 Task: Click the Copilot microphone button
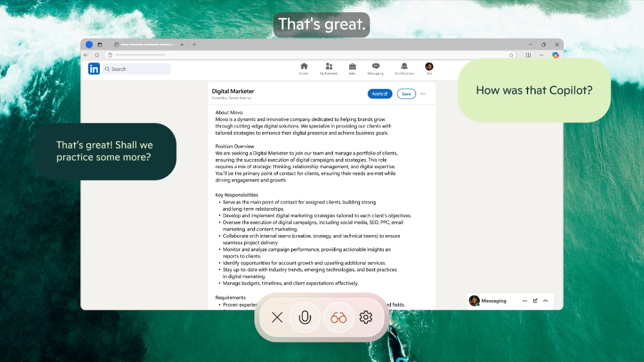tap(305, 317)
